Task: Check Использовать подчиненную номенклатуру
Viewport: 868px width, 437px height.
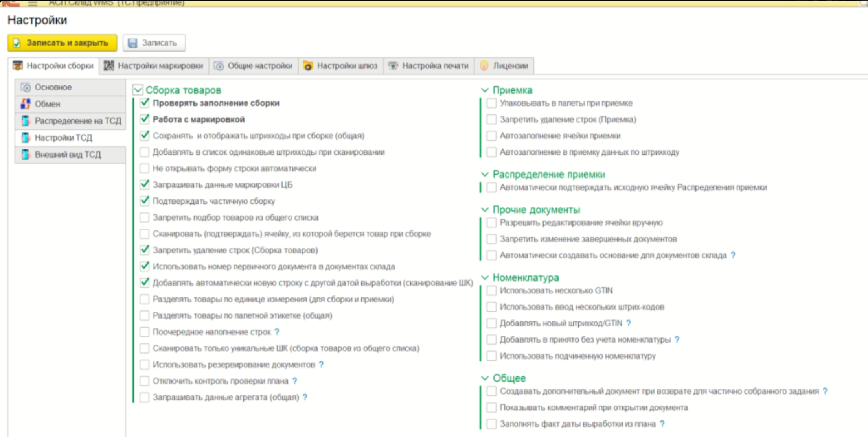Action: [491, 356]
